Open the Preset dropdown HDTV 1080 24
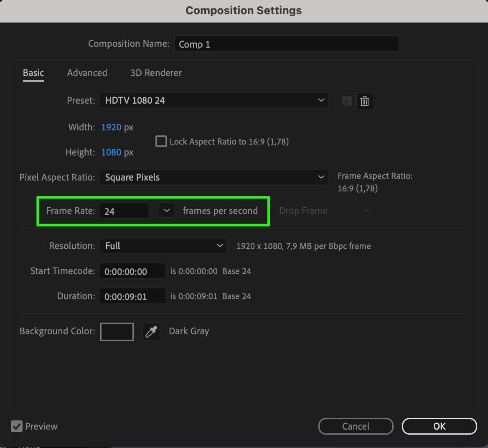 pyautogui.click(x=214, y=100)
